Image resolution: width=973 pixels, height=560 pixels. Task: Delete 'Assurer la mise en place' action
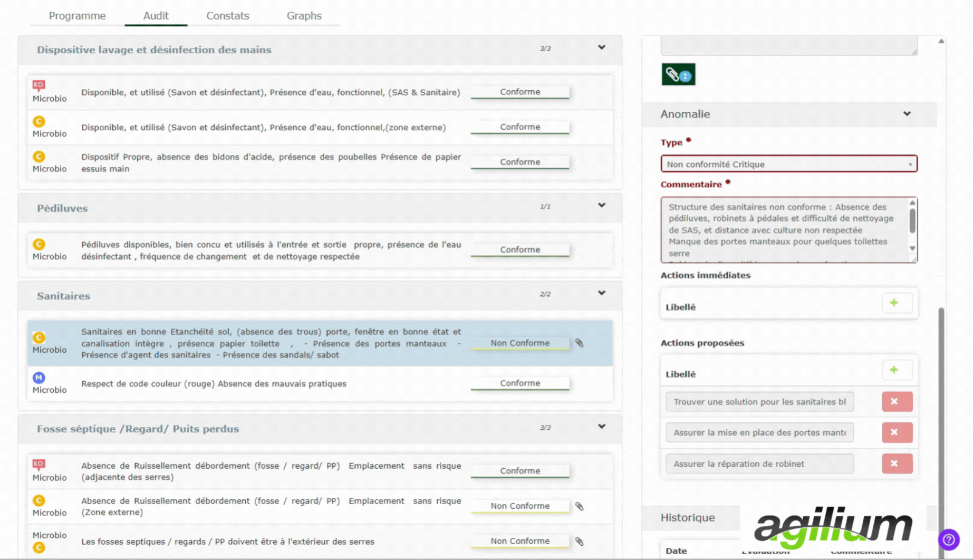tap(897, 432)
